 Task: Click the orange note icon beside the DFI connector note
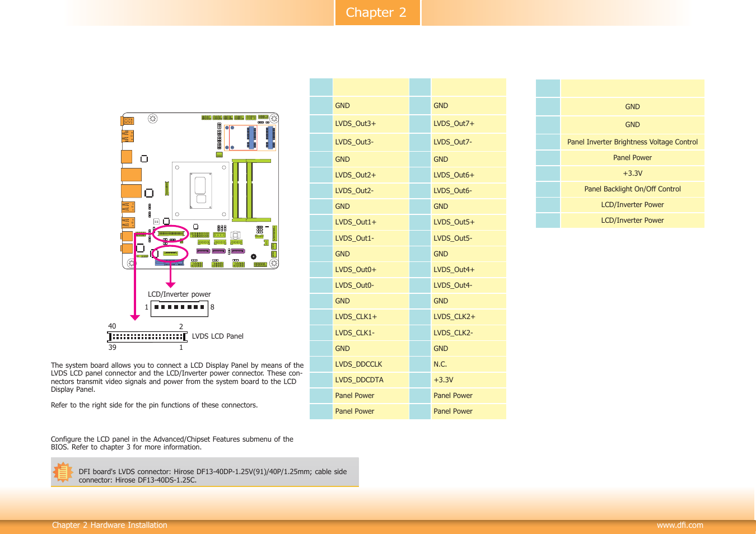point(63,472)
